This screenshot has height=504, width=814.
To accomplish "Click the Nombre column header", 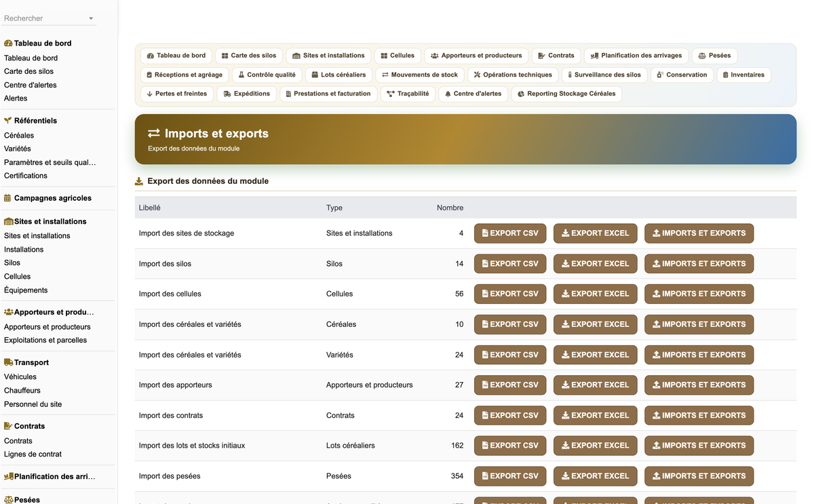I will pos(450,208).
